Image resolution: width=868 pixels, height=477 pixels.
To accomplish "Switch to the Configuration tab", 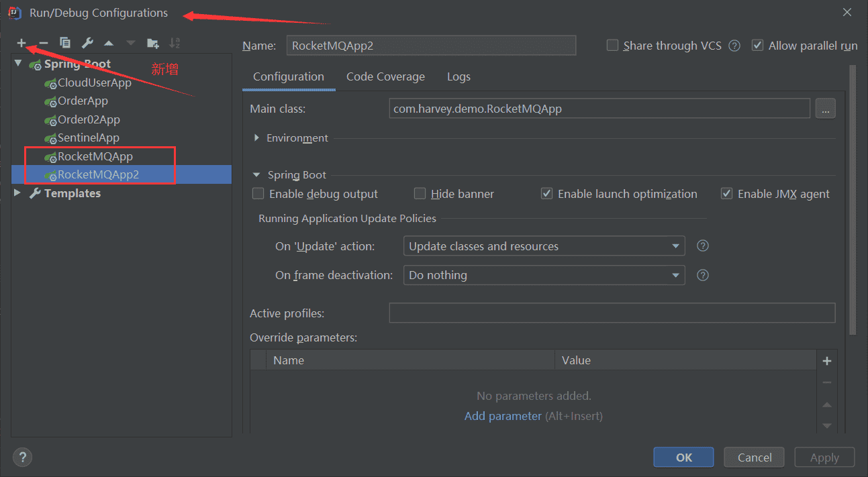I will (x=289, y=76).
